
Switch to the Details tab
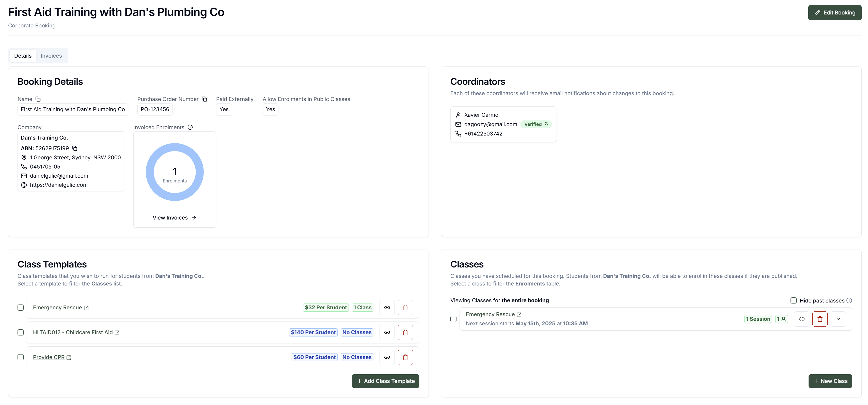click(23, 56)
